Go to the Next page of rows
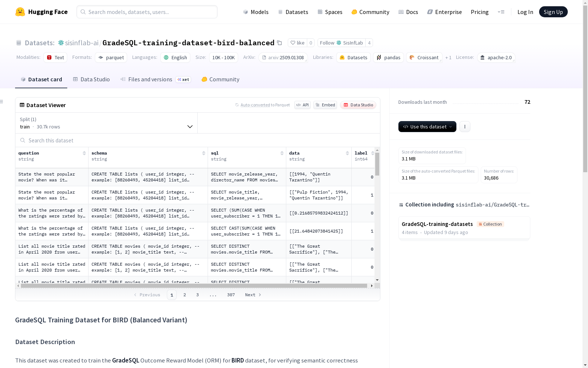 coord(253,295)
